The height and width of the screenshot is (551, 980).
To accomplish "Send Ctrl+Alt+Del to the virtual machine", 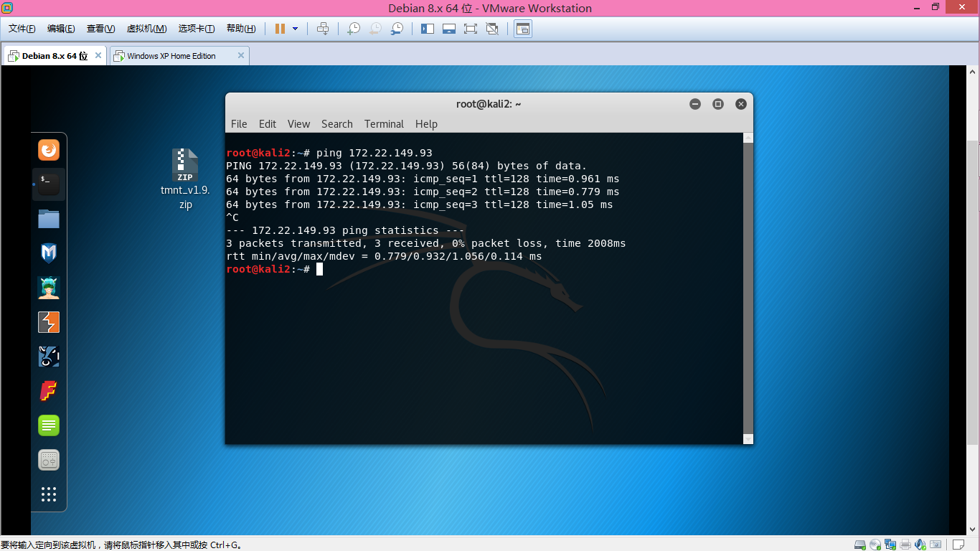I will tap(323, 29).
